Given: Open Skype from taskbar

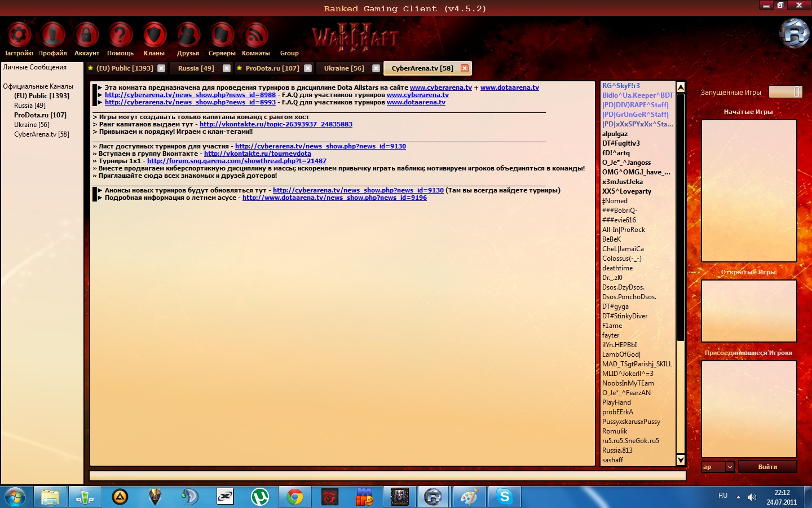Looking at the screenshot, I should point(505,497).
